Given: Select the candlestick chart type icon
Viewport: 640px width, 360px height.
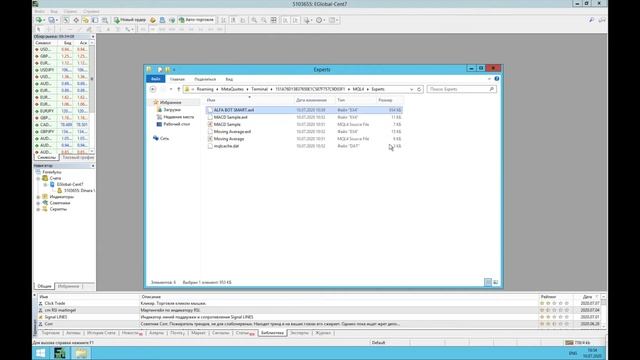Looking at the screenshot, I should pyautogui.click(x=233, y=20).
